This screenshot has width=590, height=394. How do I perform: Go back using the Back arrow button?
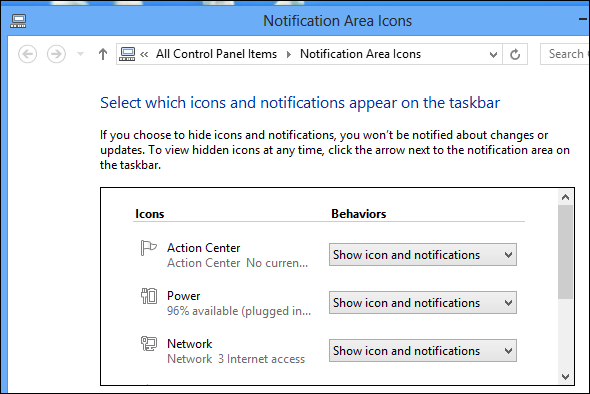(x=27, y=54)
